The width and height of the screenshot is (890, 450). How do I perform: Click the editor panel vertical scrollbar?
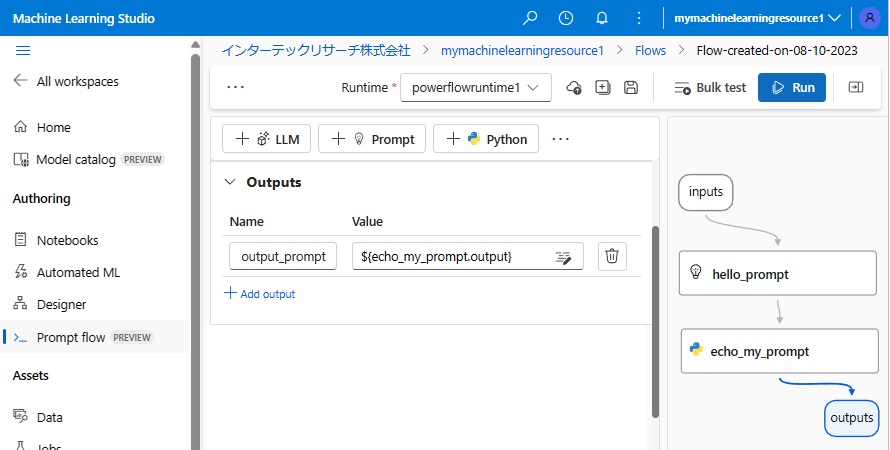point(656,321)
